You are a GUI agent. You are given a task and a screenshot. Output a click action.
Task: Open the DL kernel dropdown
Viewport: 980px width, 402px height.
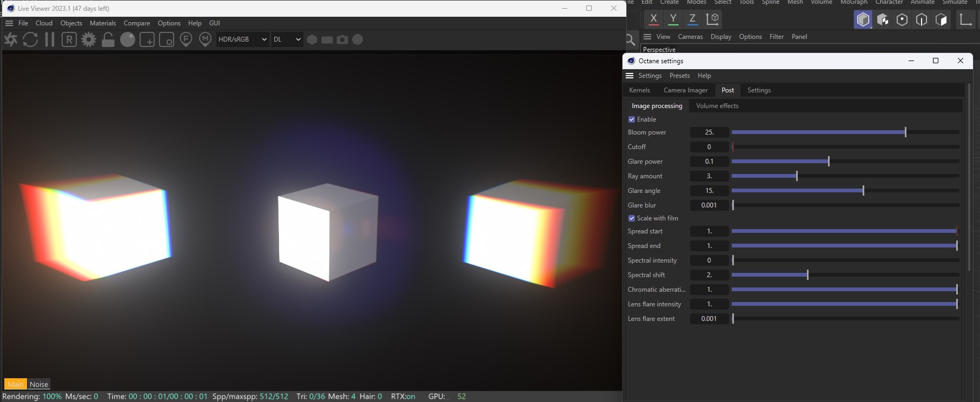287,39
